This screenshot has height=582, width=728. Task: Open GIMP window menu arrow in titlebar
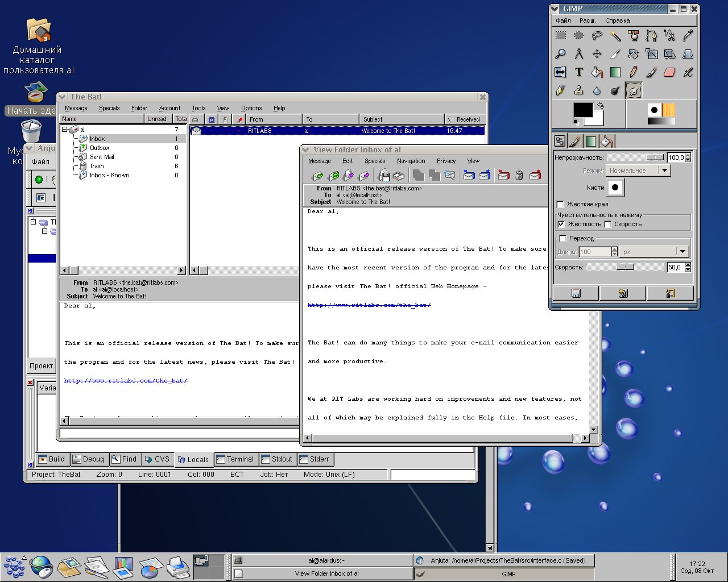click(x=555, y=9)
